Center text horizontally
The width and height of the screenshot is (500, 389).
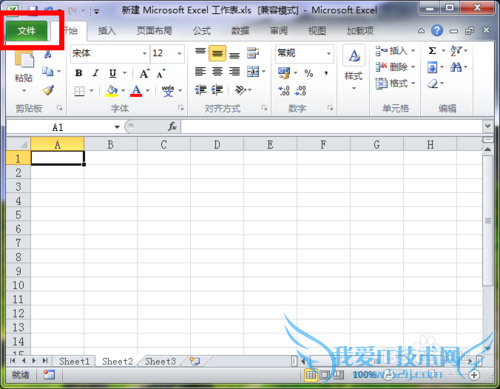[x=217, y=71]
